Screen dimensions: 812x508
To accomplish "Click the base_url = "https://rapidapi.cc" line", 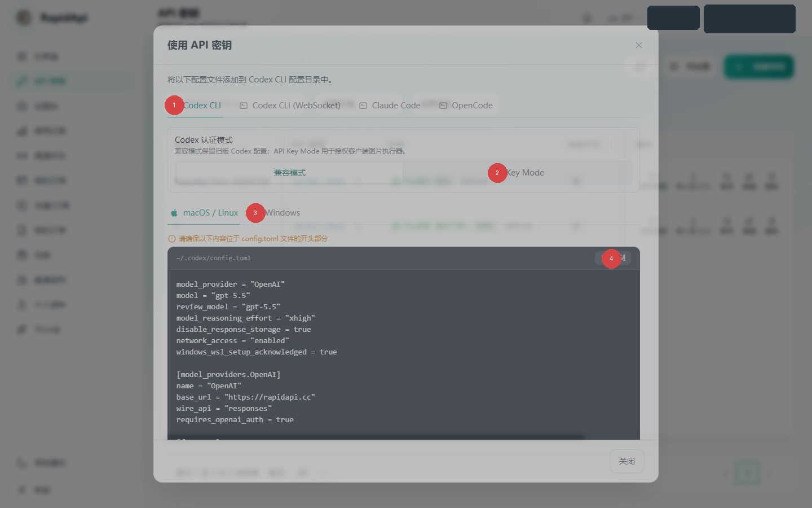I will click(x=246, y=397).
